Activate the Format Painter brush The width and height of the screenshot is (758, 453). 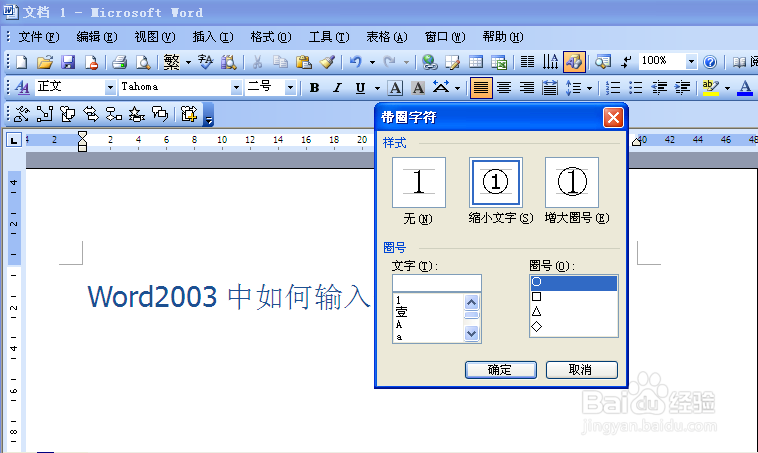click(x=327, y=62)
